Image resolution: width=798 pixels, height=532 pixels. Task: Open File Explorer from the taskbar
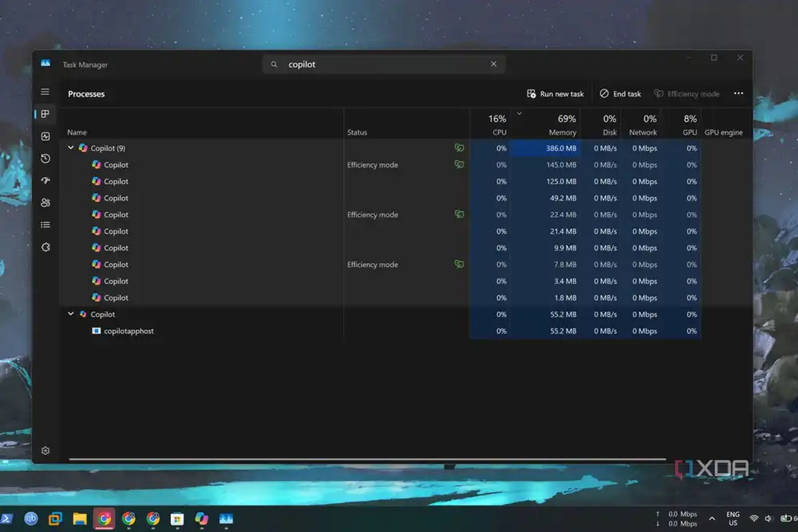click(80, 518)
